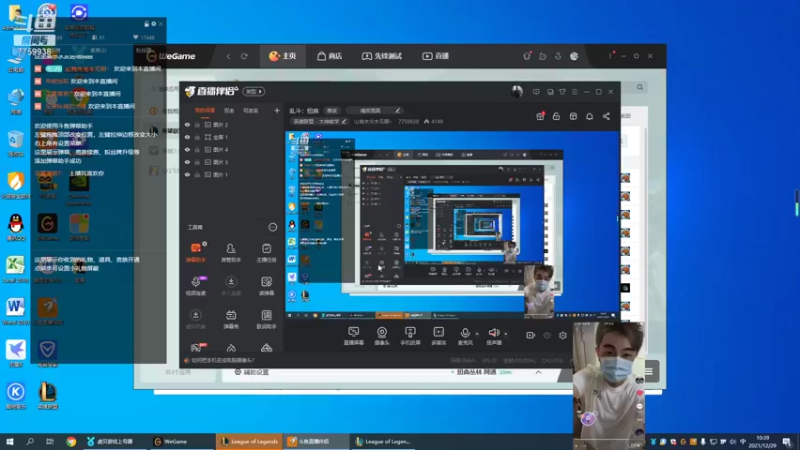
Task: Switch to the third scene tab
Action: (x=251, y=110)
